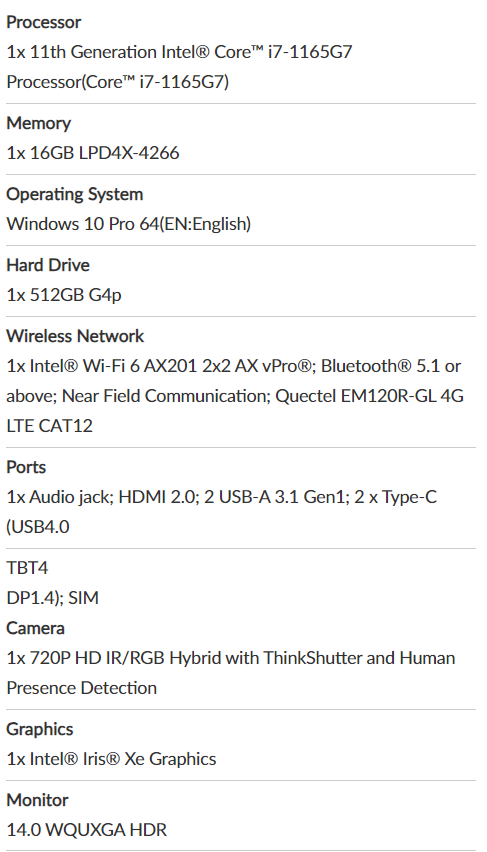The image size is (487, 852).
Task: Click the Memory heading
Action: pos(39,123)
